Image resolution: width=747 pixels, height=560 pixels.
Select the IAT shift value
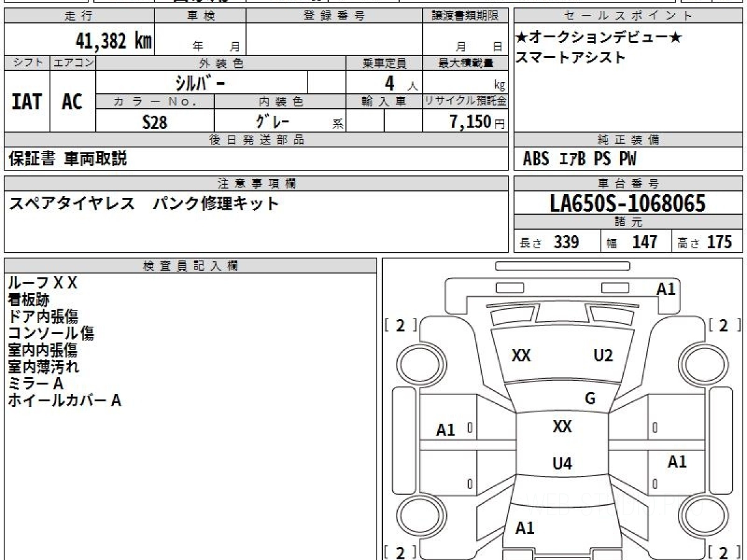pos(27,101)
